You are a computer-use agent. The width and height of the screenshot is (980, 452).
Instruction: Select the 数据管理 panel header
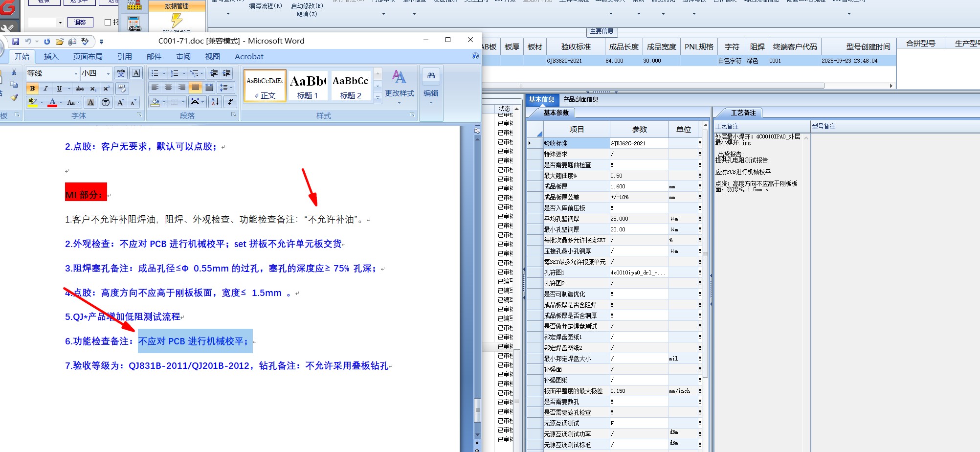click(x=177, y=6)
